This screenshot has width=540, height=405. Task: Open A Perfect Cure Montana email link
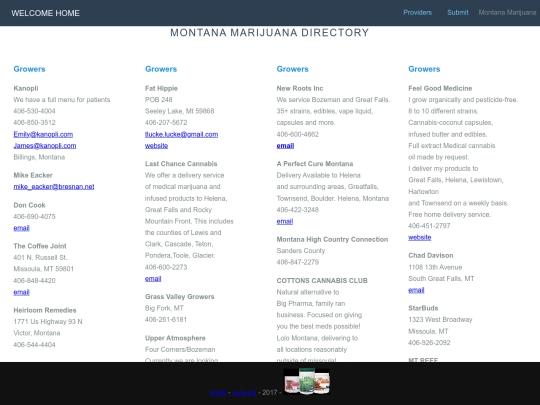(285, 221)
